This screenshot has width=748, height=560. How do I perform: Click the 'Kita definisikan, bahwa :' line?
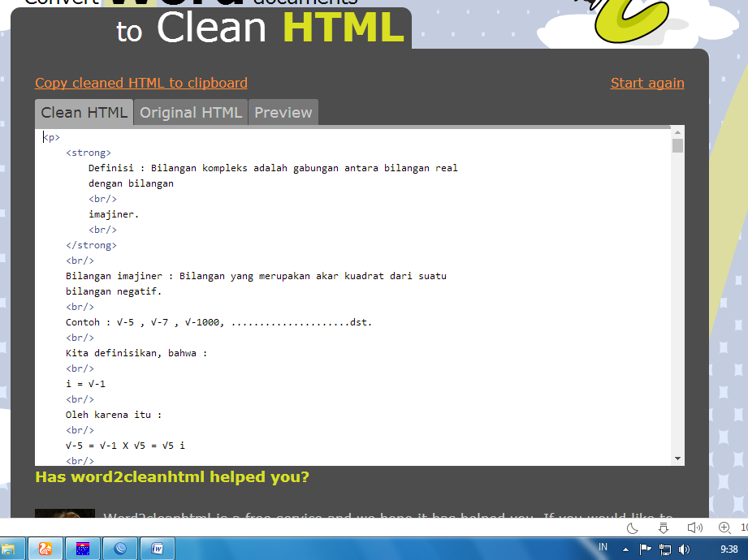click(x=136, y=353)
